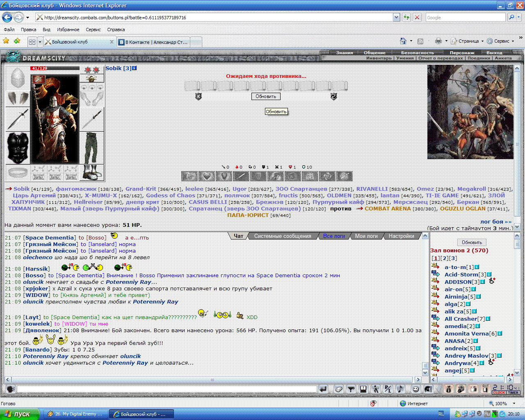The width and height of the screenshot is (525, 420).
Task: Click the knight character portrait
Action: click(55, 119)
